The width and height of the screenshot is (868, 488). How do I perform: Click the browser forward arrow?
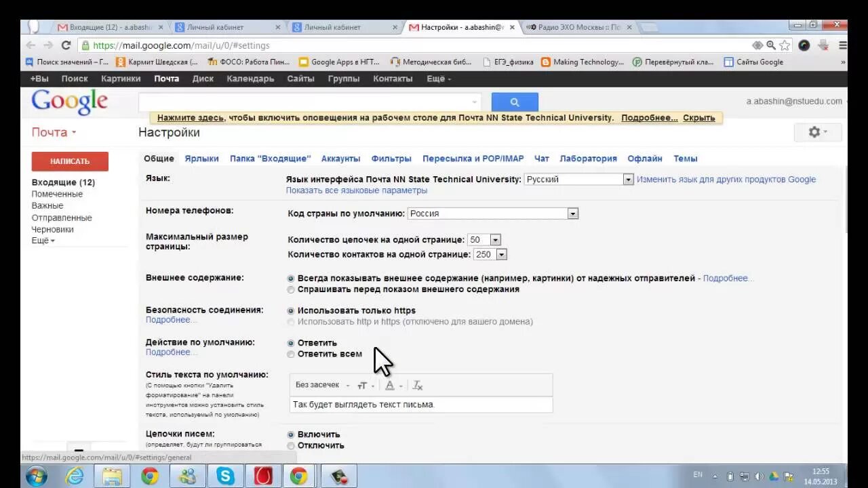click(x=48, y=45)
